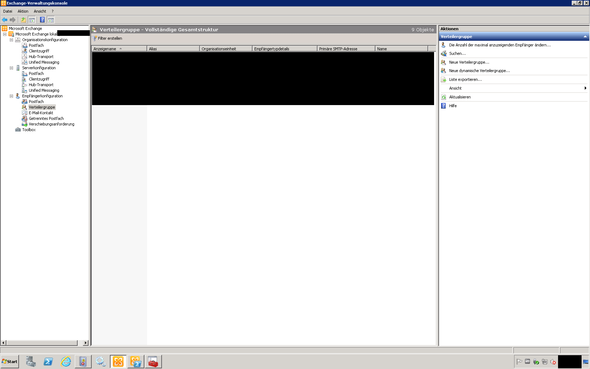Select the Serverkonfiguration node
The height and width of the screenshot is (369, 590).
pyautogui.click(x=39, y=68)
